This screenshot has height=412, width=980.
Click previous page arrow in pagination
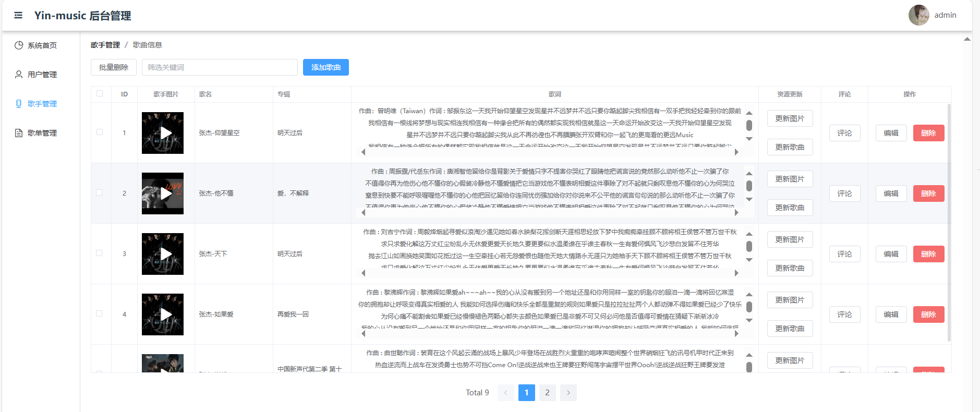[x=505, y=393]
